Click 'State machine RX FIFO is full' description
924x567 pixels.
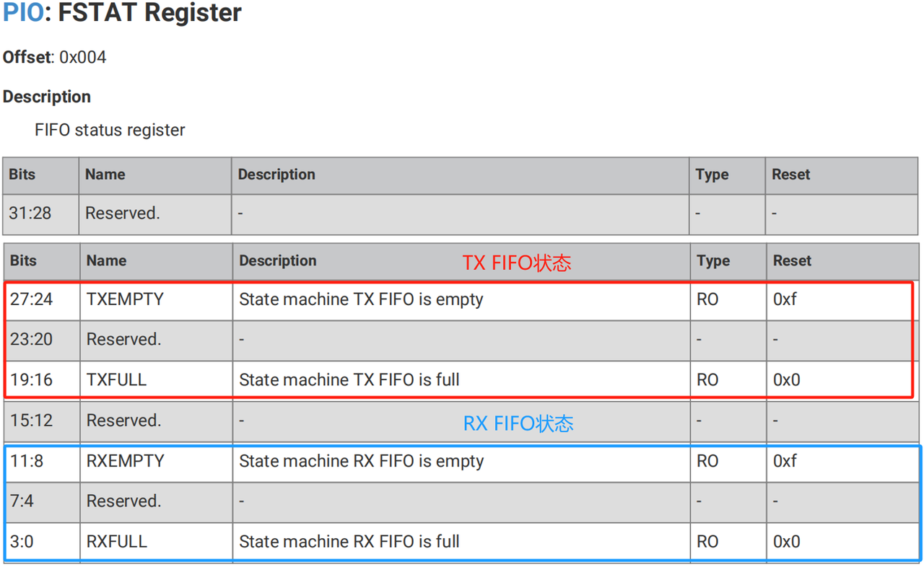tap(349, 542)
